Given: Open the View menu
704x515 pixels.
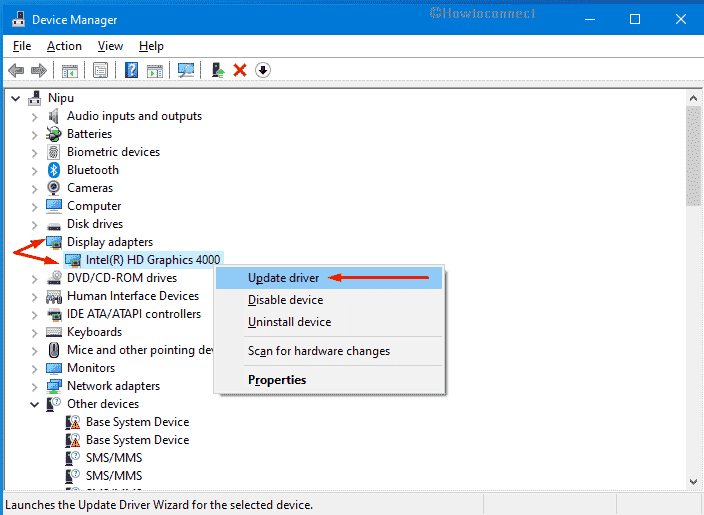Looking at the screenshot, I should pos(110,46).
